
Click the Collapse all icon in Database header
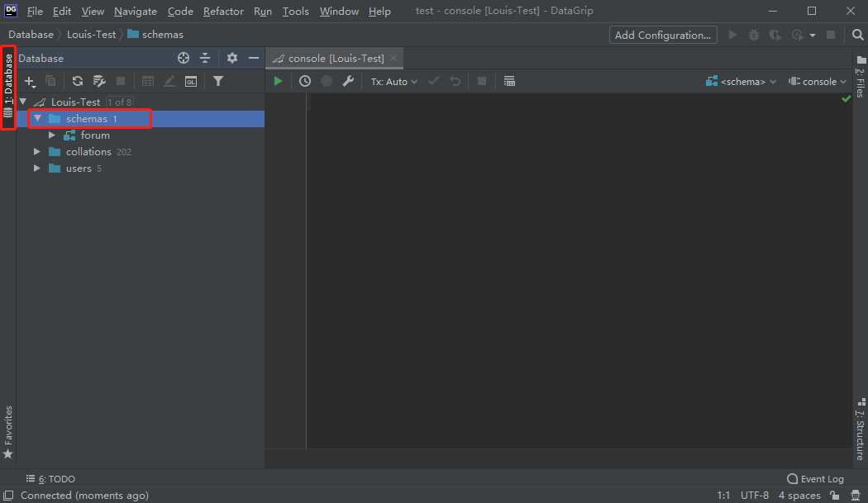(205, 58)
